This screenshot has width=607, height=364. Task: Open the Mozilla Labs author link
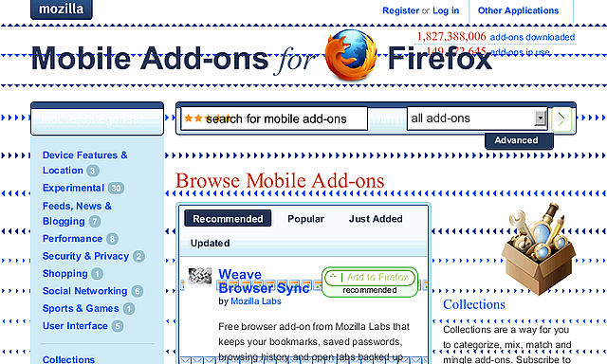[x=256, y=301]
